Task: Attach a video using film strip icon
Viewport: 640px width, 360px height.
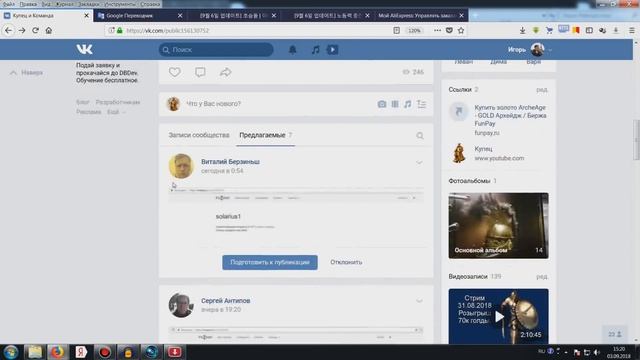Action: click(x=395, y=104)
